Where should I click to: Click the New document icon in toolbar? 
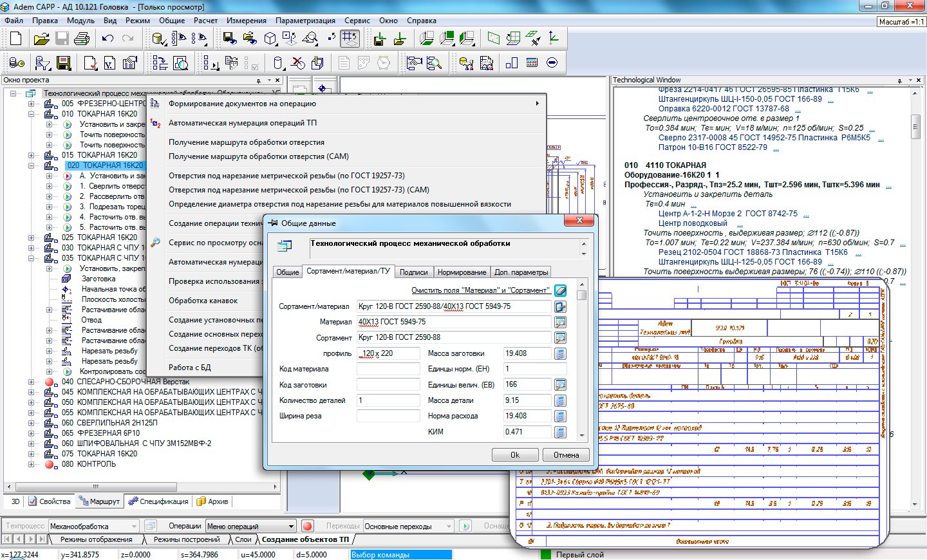click(x=16, y=39)
